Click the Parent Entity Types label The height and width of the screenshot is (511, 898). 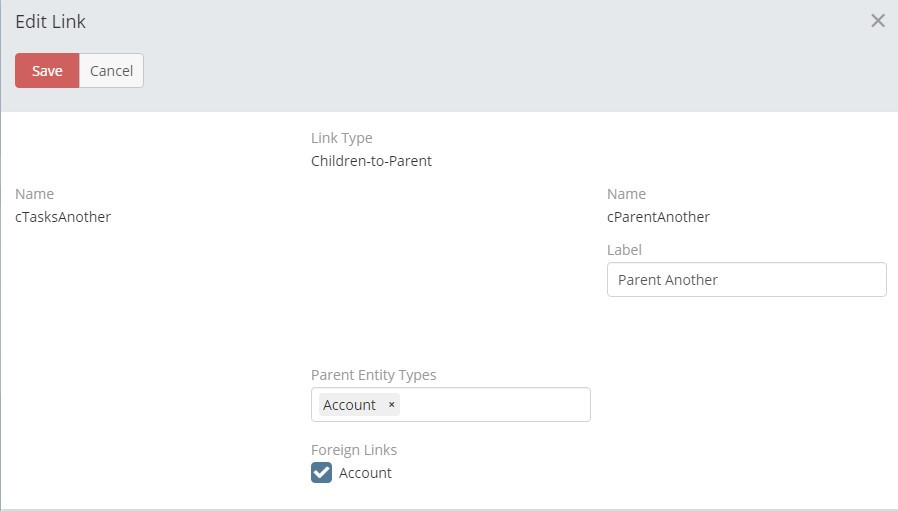373,375
